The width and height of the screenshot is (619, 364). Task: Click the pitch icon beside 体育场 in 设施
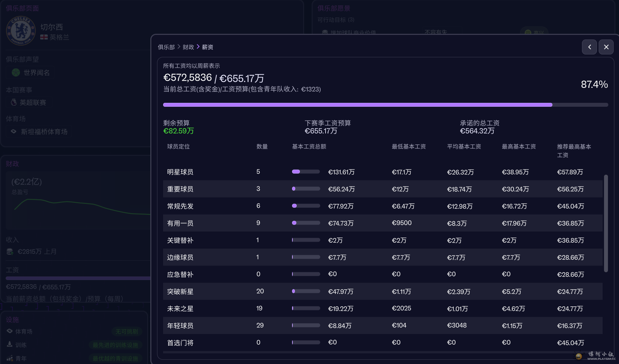click(x=10, y=331)
